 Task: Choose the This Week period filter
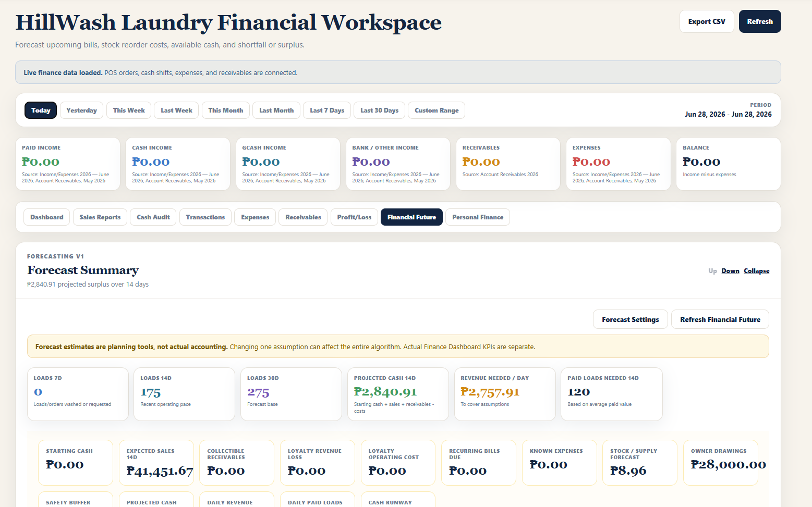coord(129,110)
